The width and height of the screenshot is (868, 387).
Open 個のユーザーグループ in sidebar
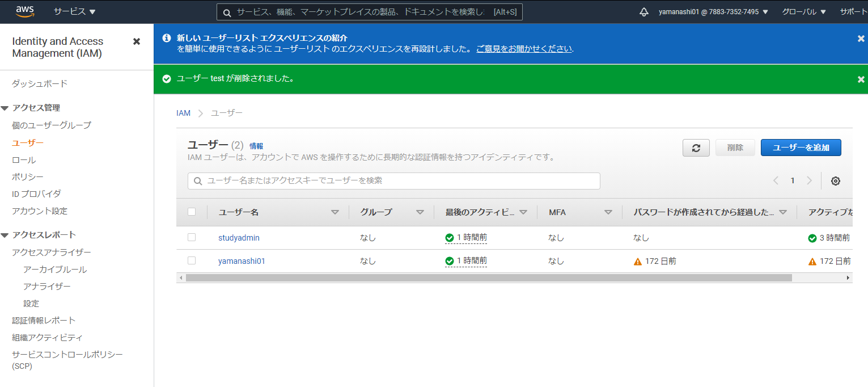coord(52,125)
